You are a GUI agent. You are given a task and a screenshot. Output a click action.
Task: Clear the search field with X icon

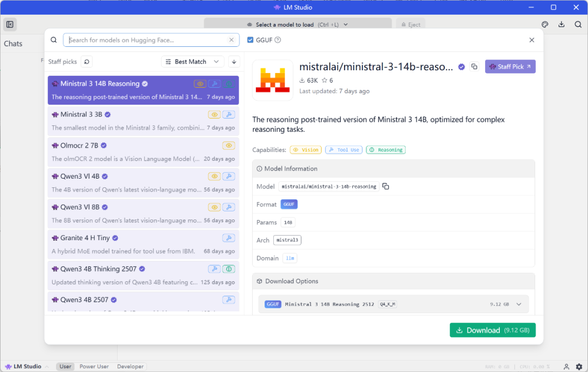[231, 40]
